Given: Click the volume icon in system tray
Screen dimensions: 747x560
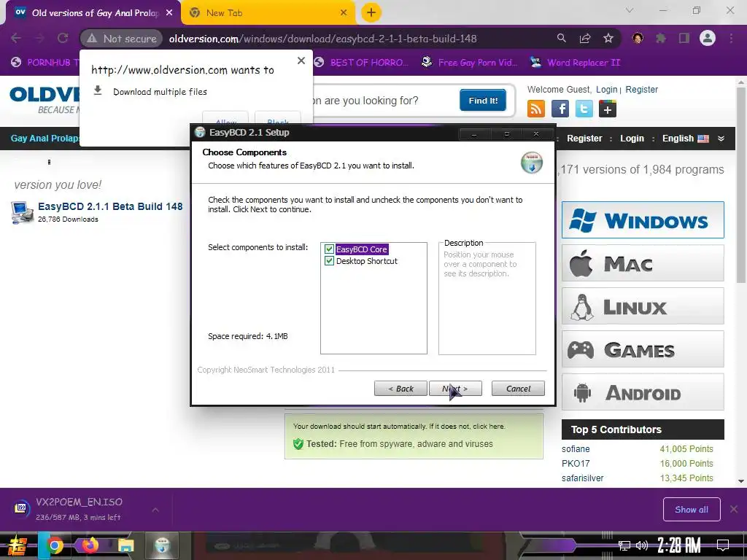Looking at the screenshot, I should 641,545.
